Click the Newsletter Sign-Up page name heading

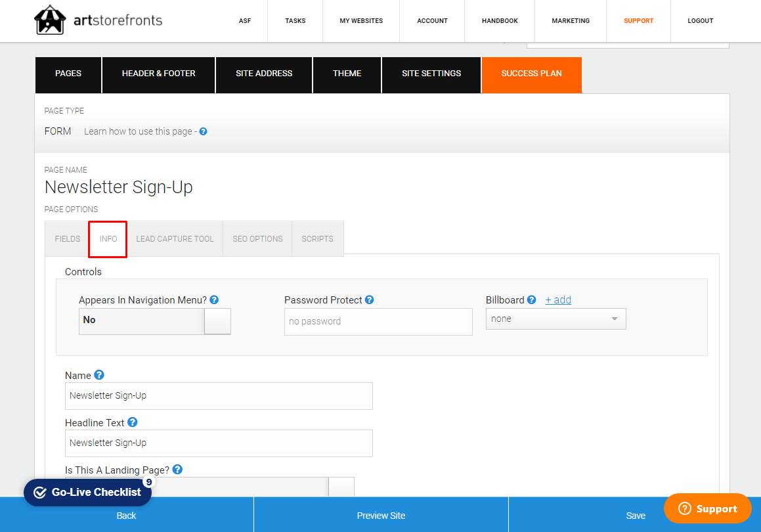(118, 187)
